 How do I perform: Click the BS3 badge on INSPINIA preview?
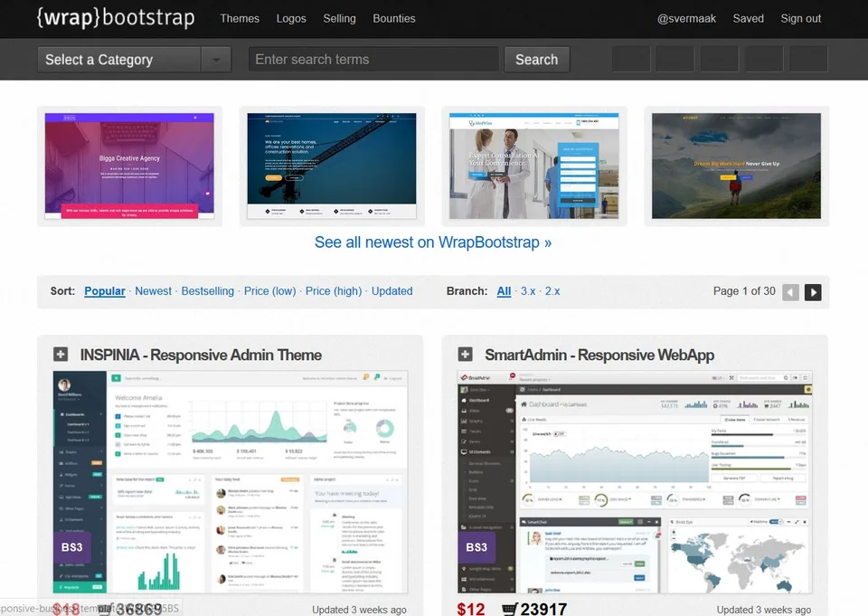[x=72, y=547]
